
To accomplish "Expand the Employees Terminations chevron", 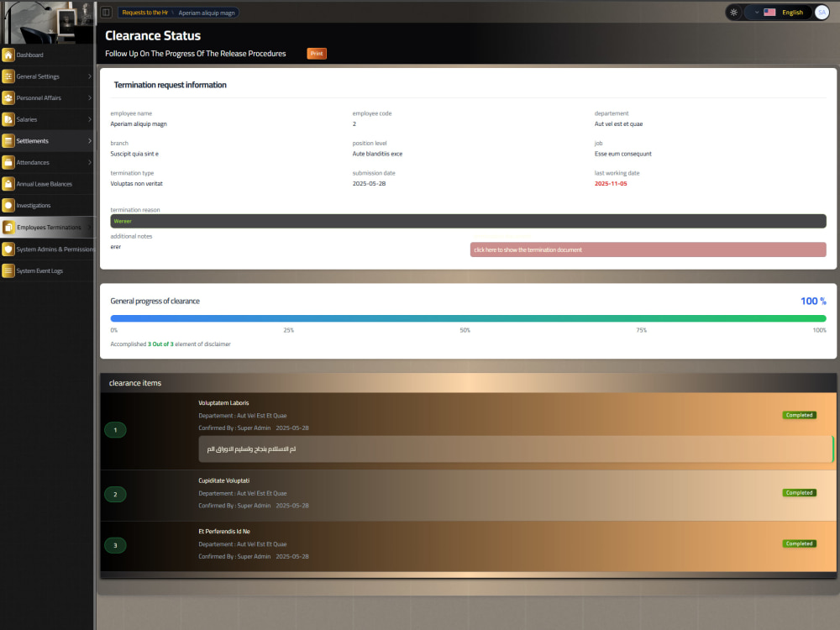I will [x=90, y=227].
